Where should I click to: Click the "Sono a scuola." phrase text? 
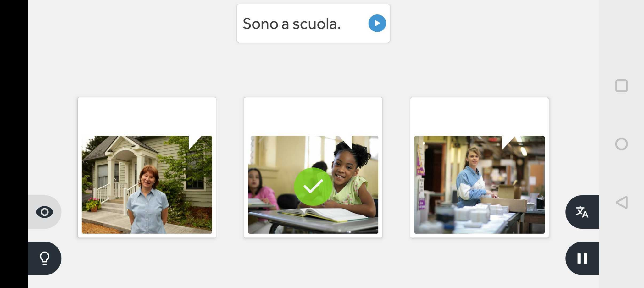pyautogui.click(x=291, y=24)
